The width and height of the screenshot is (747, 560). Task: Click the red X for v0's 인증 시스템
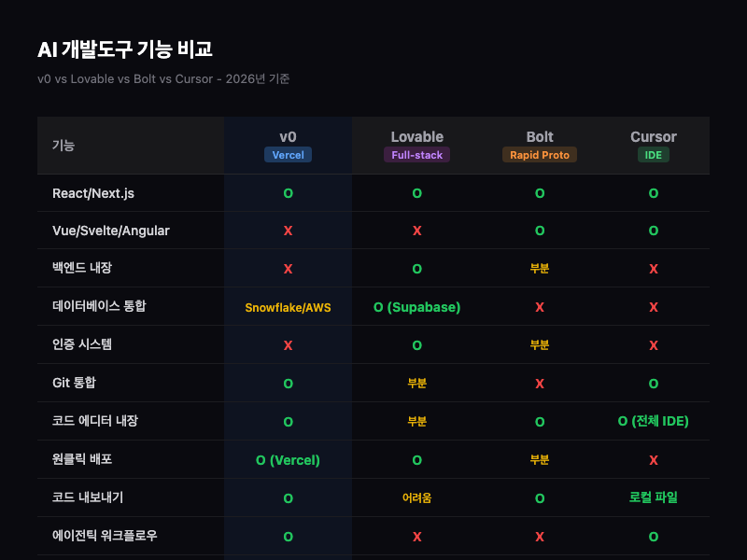[288, 345]
